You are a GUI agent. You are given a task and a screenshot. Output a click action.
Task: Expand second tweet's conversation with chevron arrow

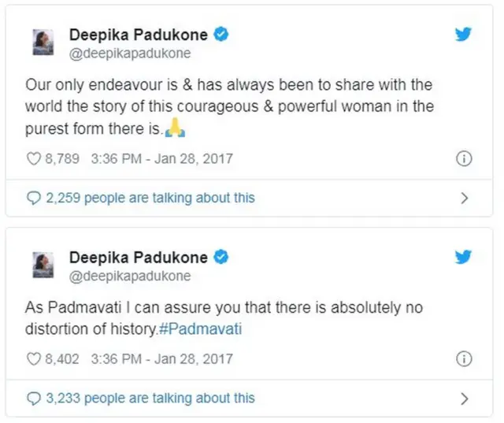coord(464,398)
